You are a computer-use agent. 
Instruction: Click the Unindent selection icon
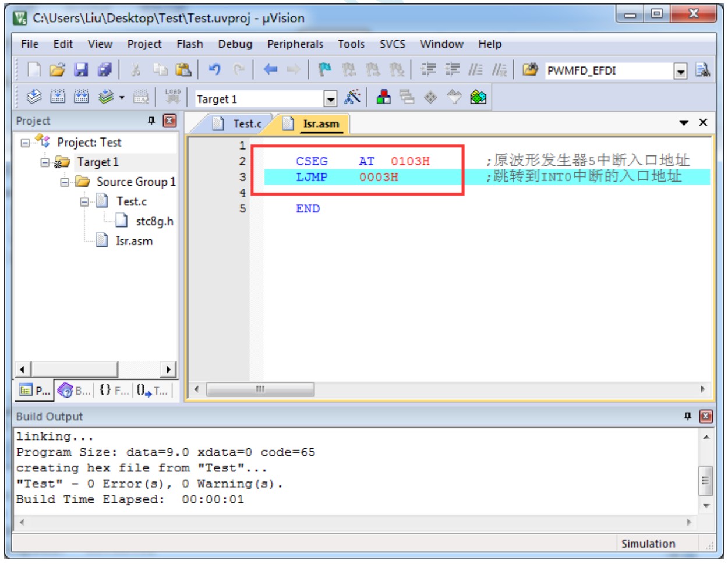point(452,70)
